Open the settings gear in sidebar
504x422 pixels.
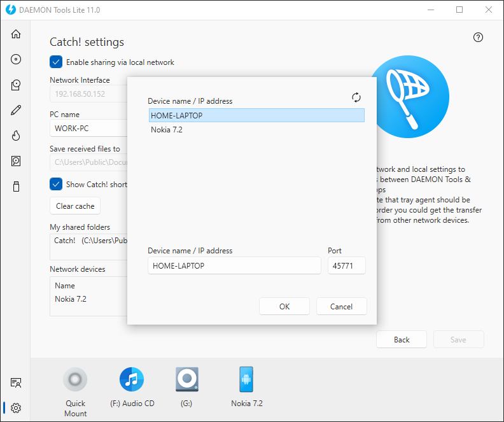pyautogui.click(x=16, y=408)
